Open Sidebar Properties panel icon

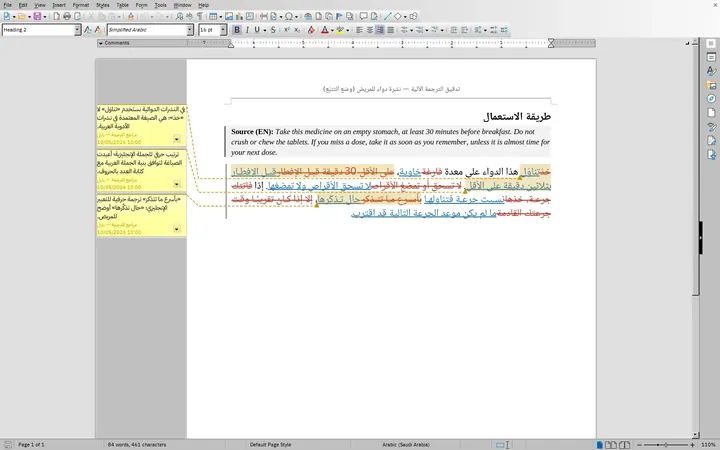[711, 57]
